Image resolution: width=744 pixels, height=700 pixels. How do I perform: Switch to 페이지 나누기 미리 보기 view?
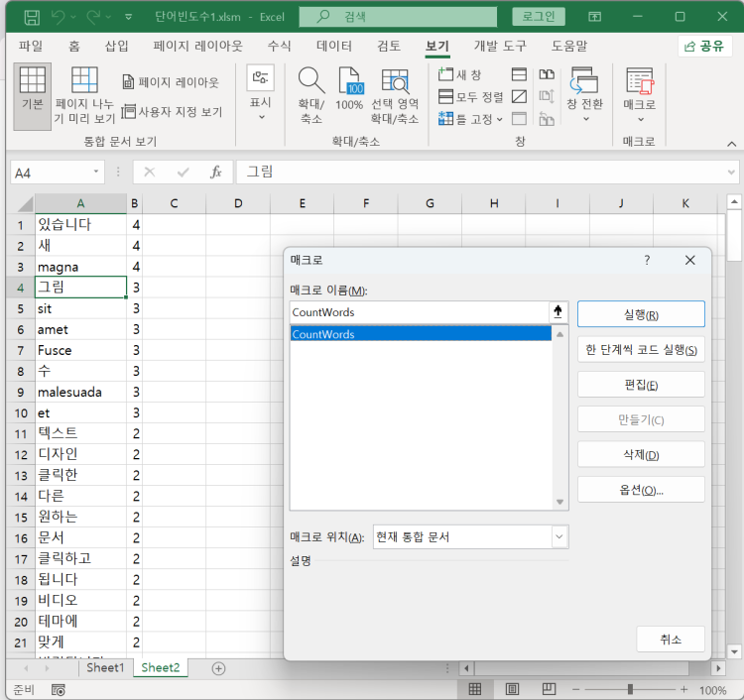84,96
